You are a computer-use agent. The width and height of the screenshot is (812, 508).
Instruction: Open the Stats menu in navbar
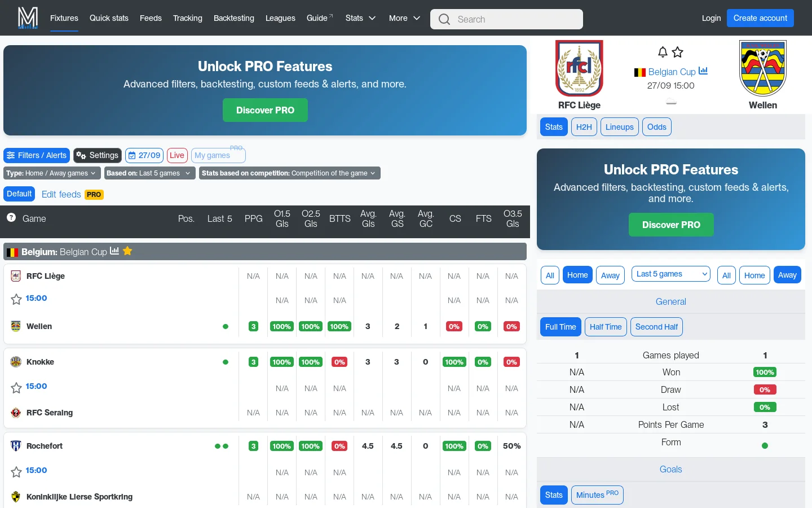click(x=360, y=18)
